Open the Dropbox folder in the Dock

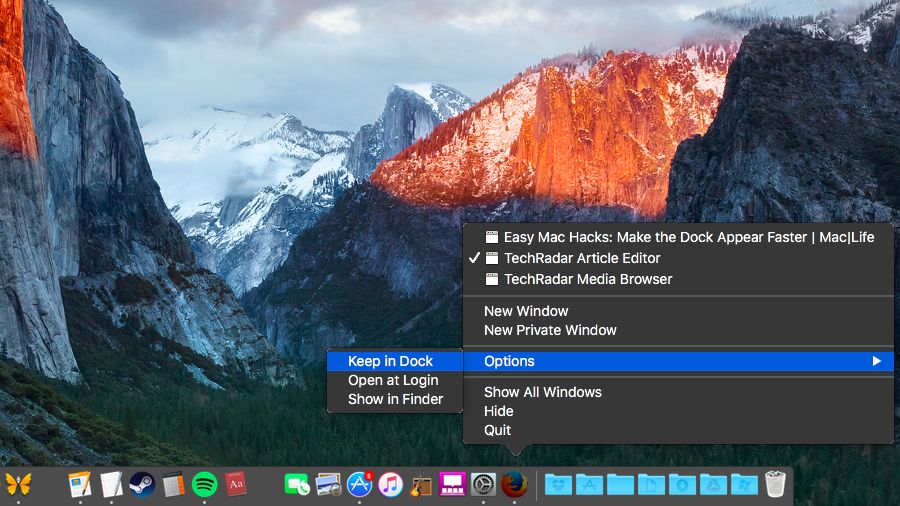(x=558, y=485)
